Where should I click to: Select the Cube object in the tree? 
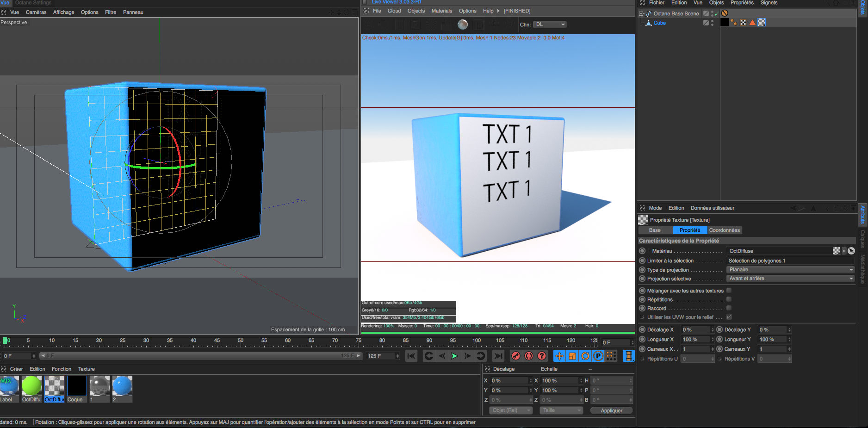click(x=659, y=23)
